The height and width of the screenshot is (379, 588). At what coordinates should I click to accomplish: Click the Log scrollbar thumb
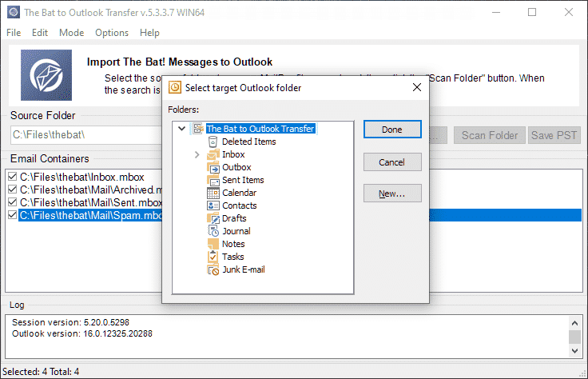pos(574,337)
